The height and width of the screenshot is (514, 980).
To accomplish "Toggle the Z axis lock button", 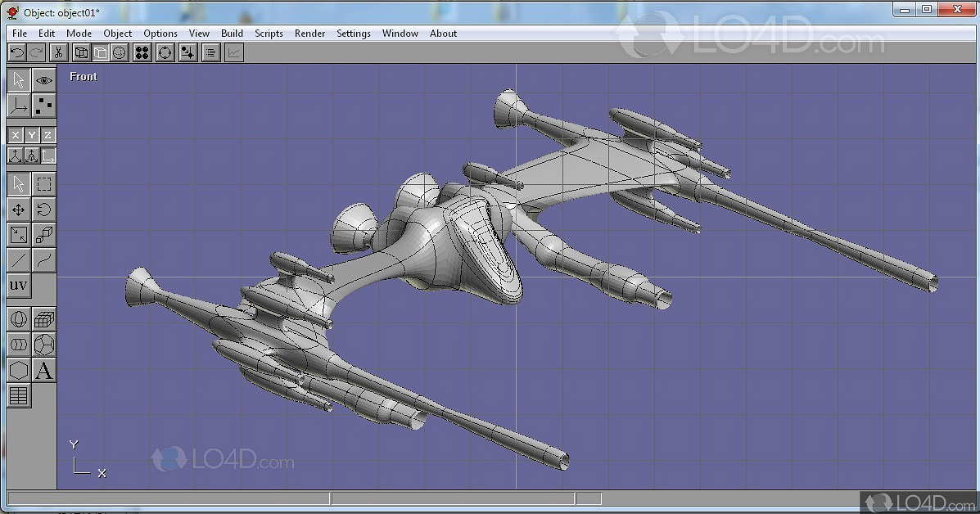I will pos(47,135).
